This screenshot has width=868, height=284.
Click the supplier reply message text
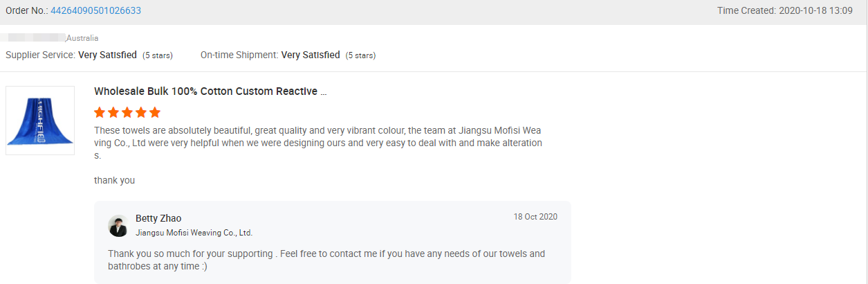pyautogui.click(x=326, y=260)
